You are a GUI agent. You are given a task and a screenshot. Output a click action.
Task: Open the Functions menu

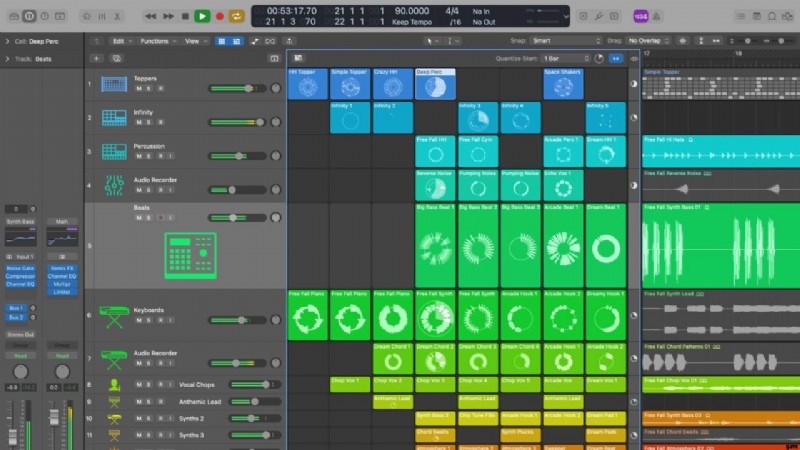(x=156, y=41)
